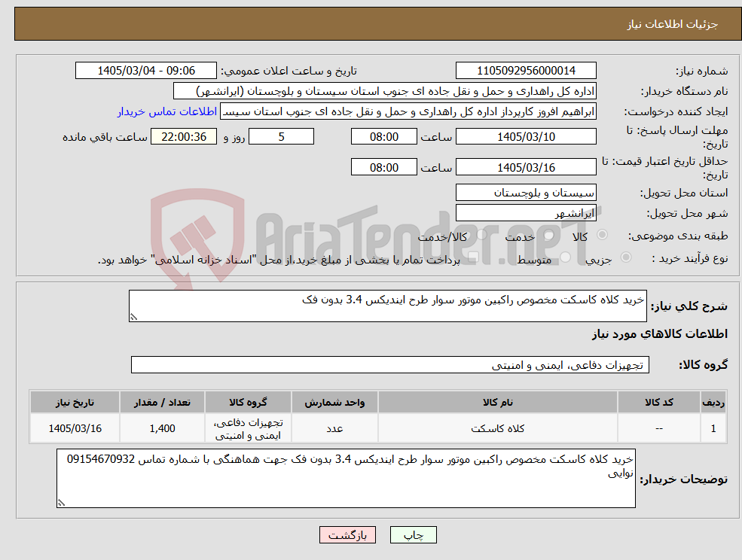The width and height of the screenshot is (742, 560).
Task: Select the جزیی purchase type radio
Action: click(x=625, y=257)
